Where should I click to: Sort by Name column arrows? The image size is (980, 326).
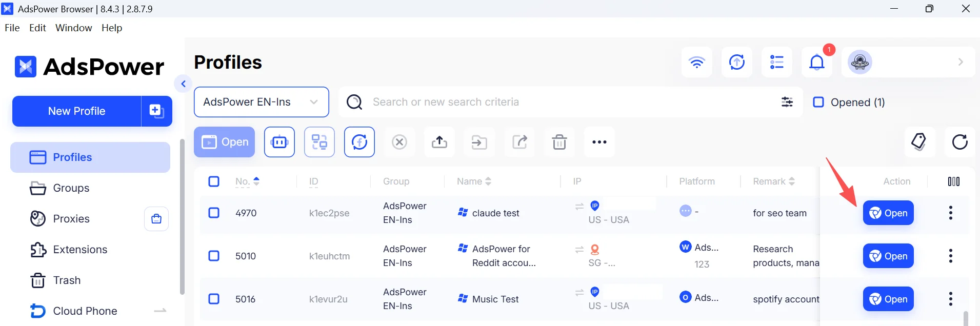(488, 181)
